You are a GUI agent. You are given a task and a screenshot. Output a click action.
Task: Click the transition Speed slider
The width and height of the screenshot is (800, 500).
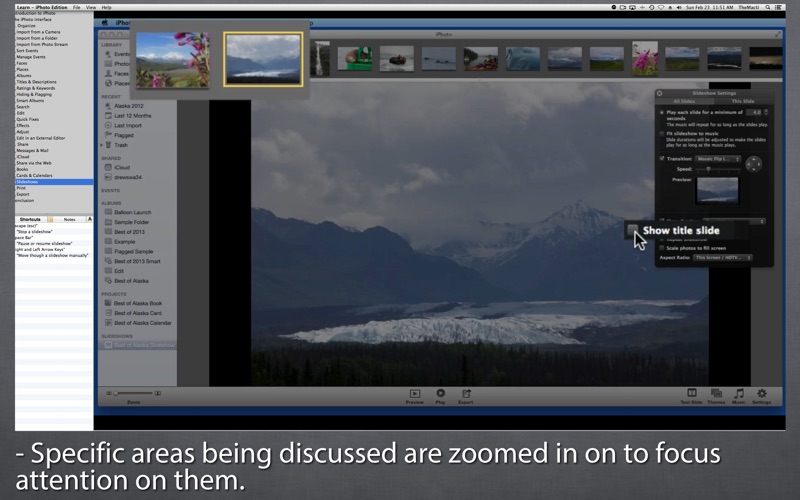tap(718, 169)
